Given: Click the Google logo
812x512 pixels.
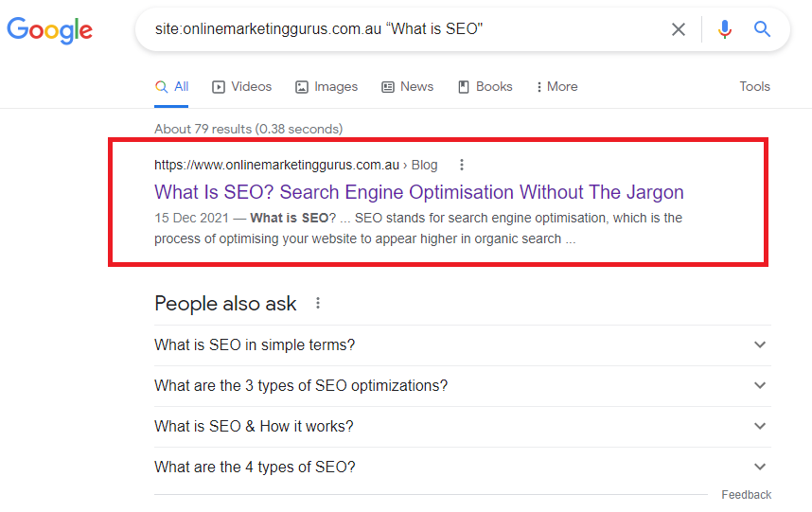Looking at the screenshot, I should point(50,30).
